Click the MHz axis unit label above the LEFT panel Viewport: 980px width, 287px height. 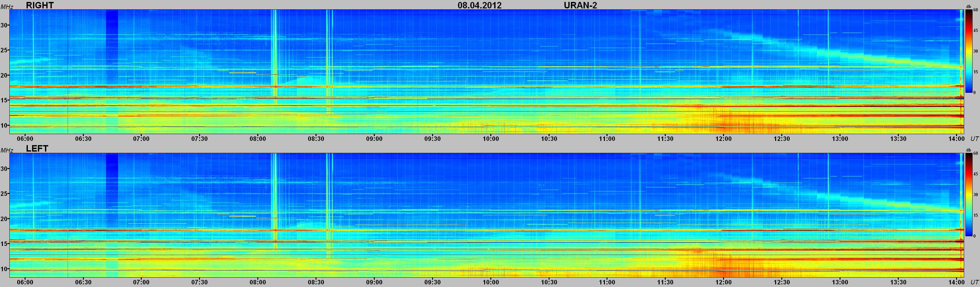pos(6,151)
